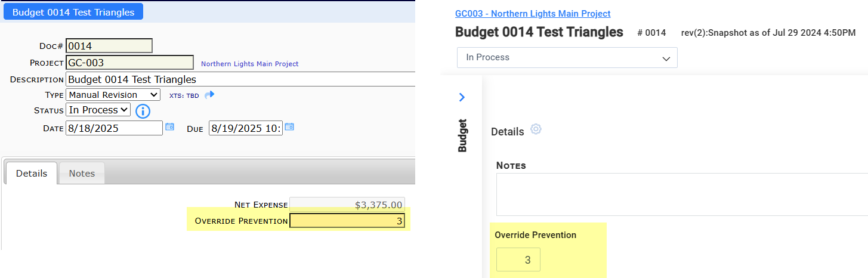Open calendar picker for Date field

point(169,127)
